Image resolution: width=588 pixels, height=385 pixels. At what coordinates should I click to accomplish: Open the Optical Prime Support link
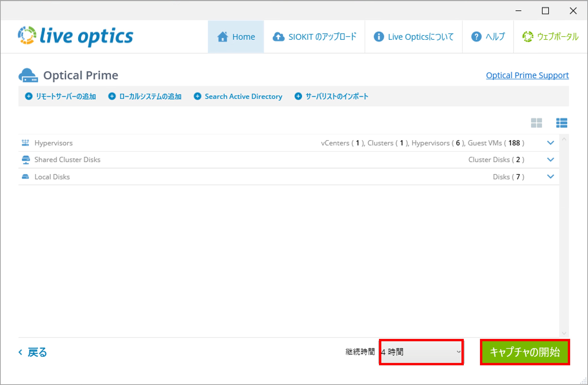pyautogui.click(x=527, y=75)
